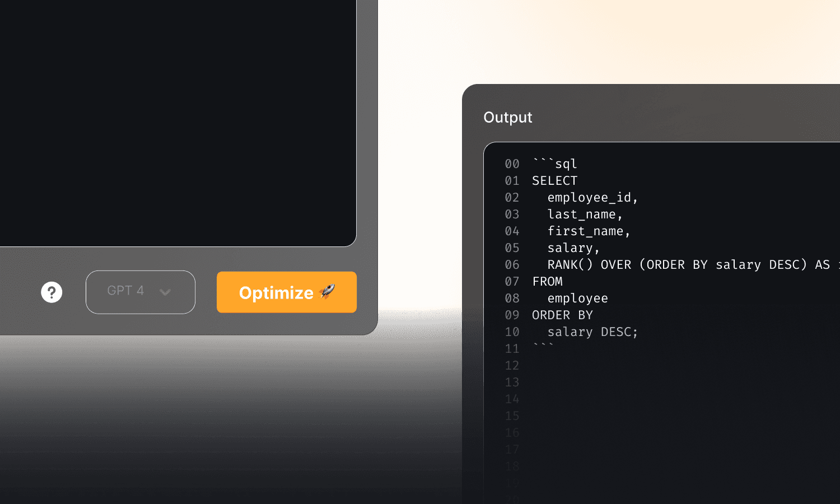
Task: Click "employee_id," on line 02
Action: 593,198
